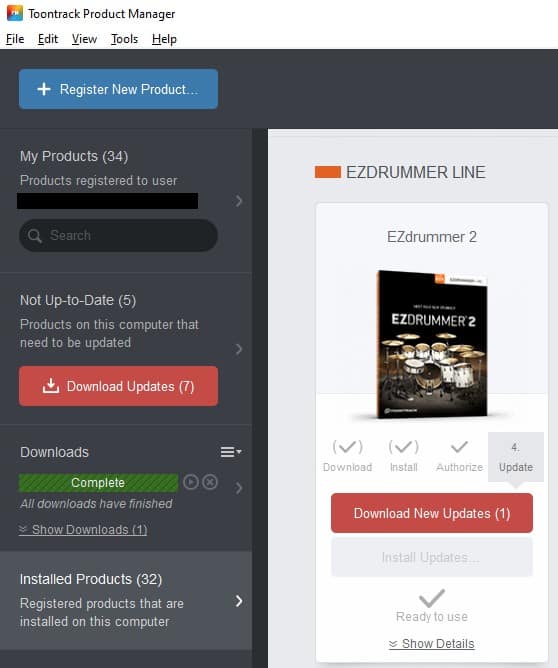
Task: Click the Install step checkmark
Action: [403, 447]
